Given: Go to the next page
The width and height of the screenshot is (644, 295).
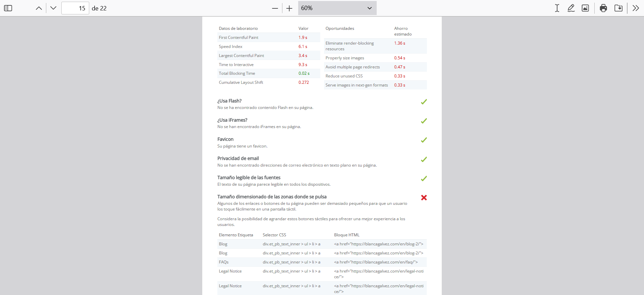Looking at the screenshot, I should (53, 8).
